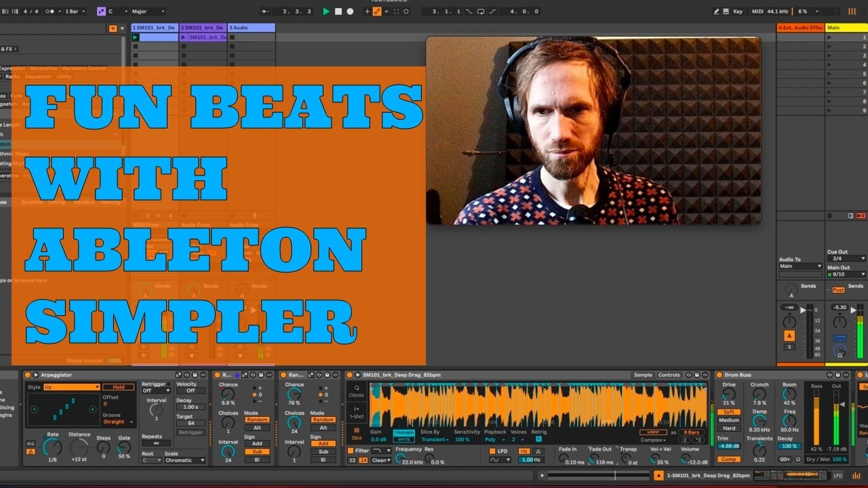Click Solo button on Main track
The width and height of the screenshot is (868, 488).
(x=840, y=338)
